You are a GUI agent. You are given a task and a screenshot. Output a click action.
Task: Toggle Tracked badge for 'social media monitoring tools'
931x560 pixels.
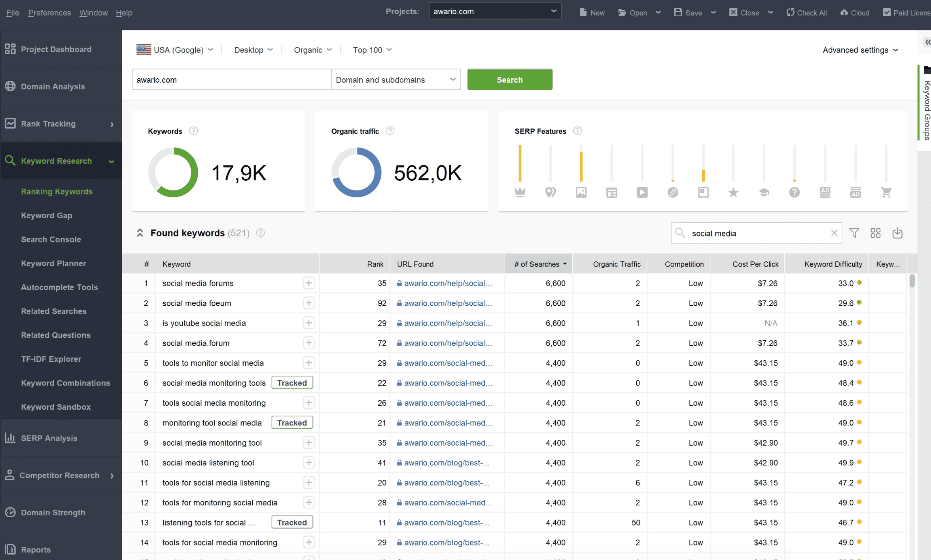click(292, 383)
